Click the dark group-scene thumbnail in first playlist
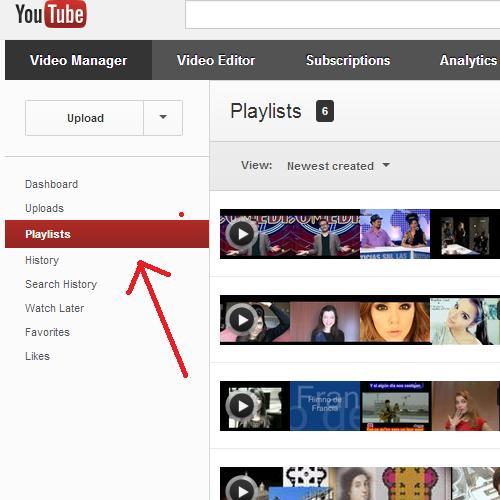The width and height of the screenshot is (500, 500). [465, 234]
